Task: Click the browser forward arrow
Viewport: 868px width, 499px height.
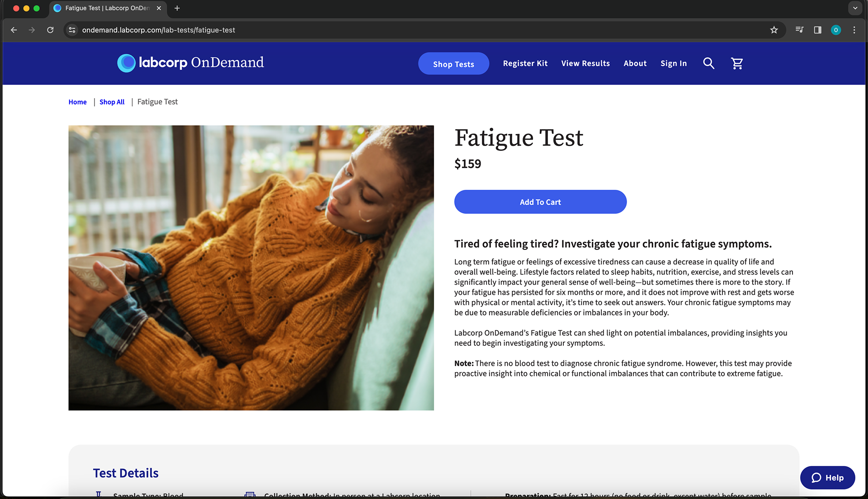Action: pyautogui.click(x=32, y=30)
